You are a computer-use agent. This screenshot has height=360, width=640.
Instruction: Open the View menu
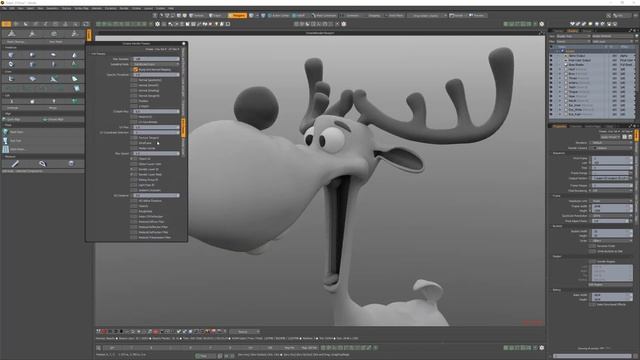(x=20, y=8)
